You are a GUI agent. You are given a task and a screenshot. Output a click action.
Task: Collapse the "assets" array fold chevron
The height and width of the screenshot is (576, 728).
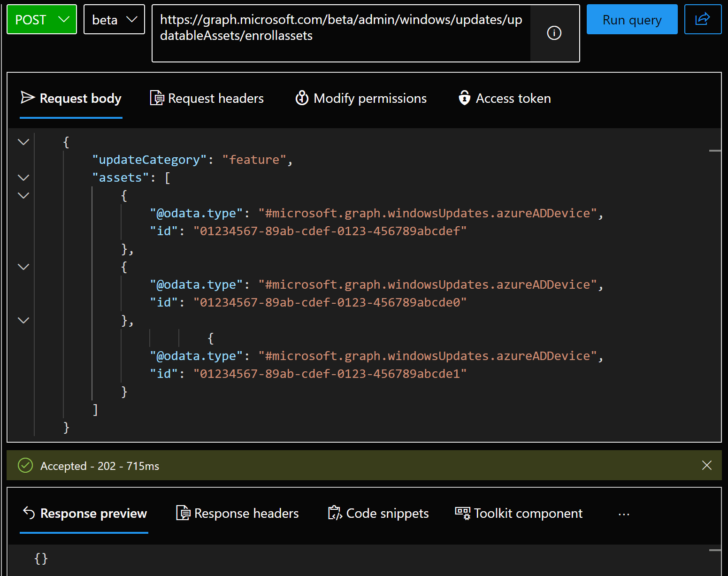point(23,177)
